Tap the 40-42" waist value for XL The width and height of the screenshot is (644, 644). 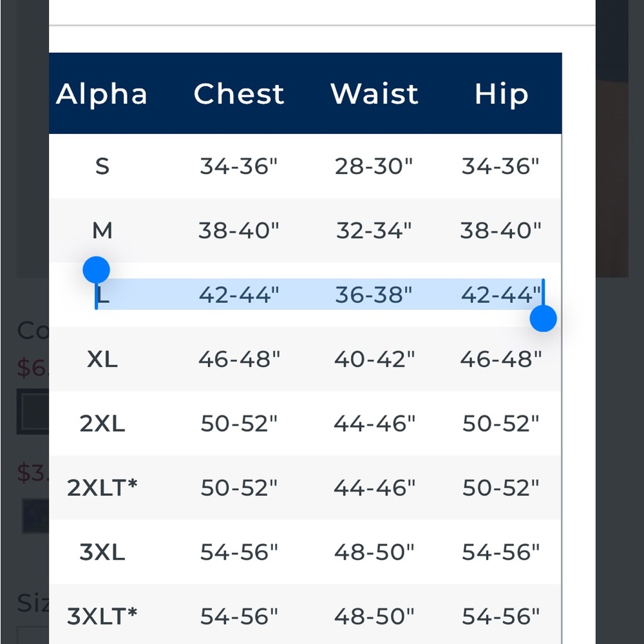(x=374, y=359)
